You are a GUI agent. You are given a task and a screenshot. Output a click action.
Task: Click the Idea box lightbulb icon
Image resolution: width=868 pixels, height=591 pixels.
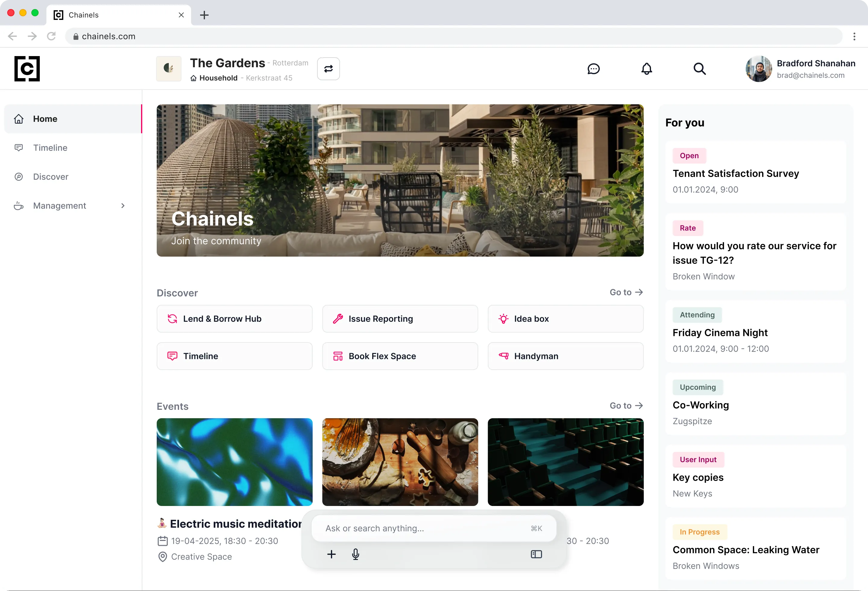[x=503, y=319]
